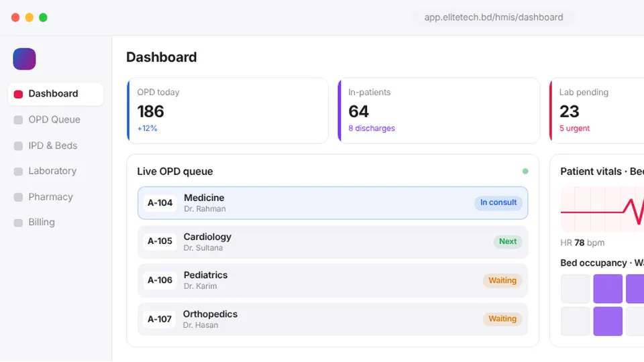The image size is (644, 362).
Task: Open the OPD today stat card
Action: (227, 111)
